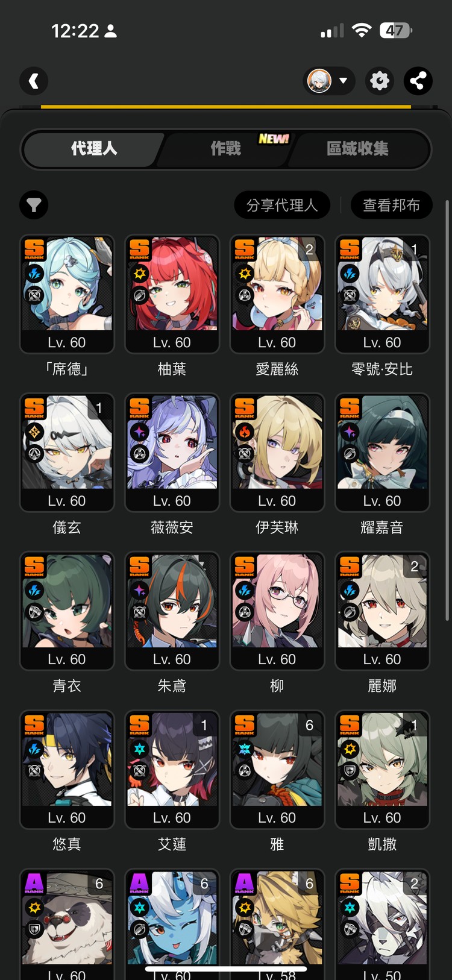Tap the share icon at top right
Screen dimensions: 452x980
(418, 81)
